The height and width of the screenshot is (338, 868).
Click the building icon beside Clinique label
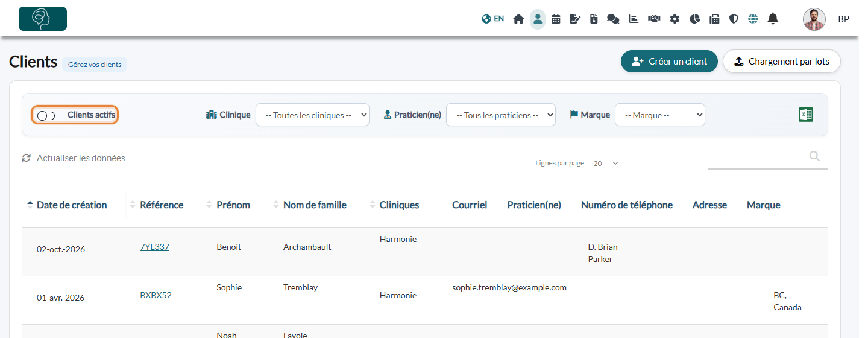[211, 115]
